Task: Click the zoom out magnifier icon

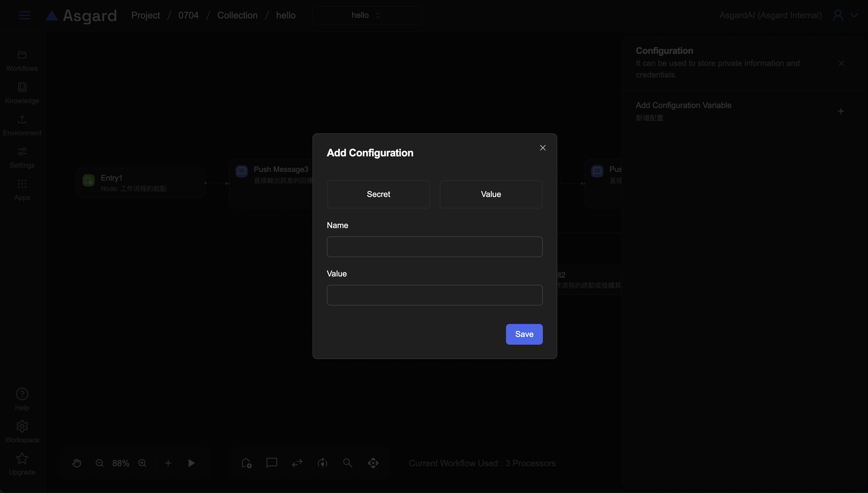Action: click(99, 463)
